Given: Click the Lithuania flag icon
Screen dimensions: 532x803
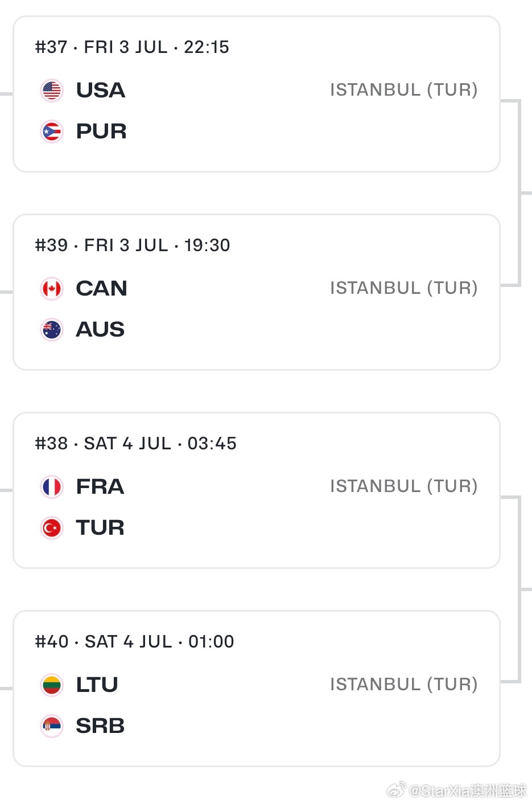Looking at the screenshot, I should [x=52, y=685].
